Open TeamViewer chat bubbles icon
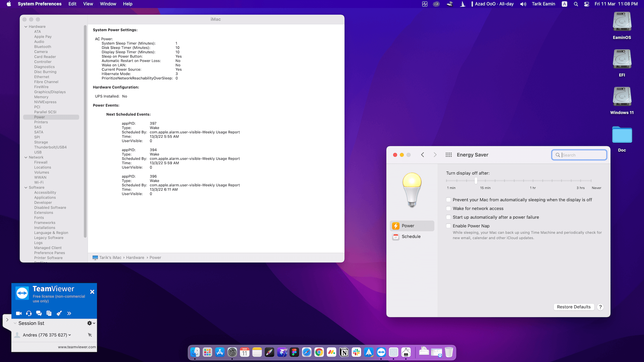Screen dimensions: 644x362 pyautogui.click(x=39, y=313)
